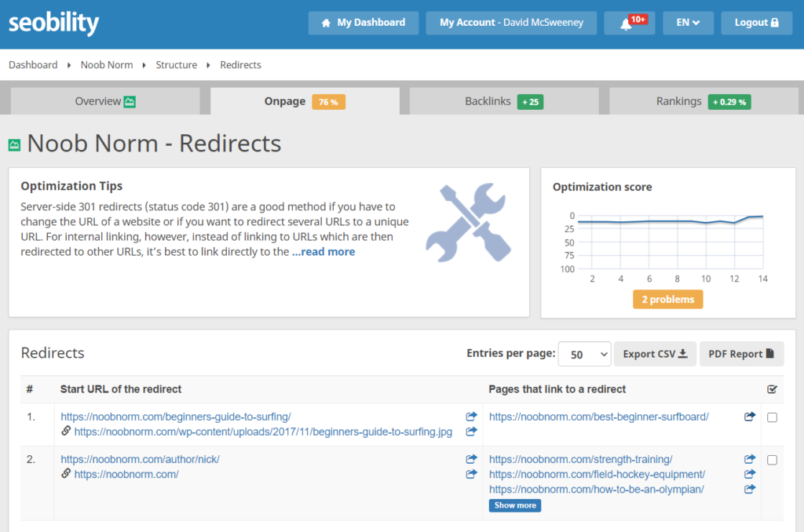This screenshot has width=804, height=532.
Task: Open strength-training page link
Action: pos(580,459)
